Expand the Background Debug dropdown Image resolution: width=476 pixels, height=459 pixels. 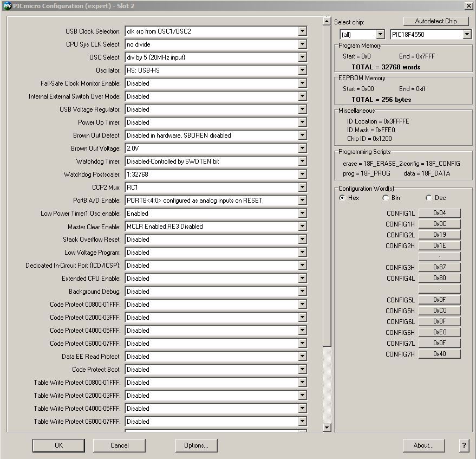(x=302, y=292)
